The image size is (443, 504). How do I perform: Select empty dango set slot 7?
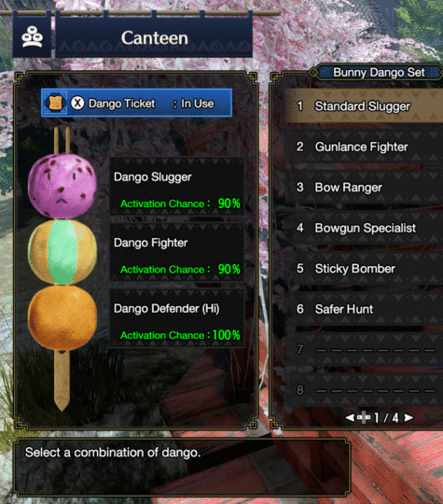365,349
